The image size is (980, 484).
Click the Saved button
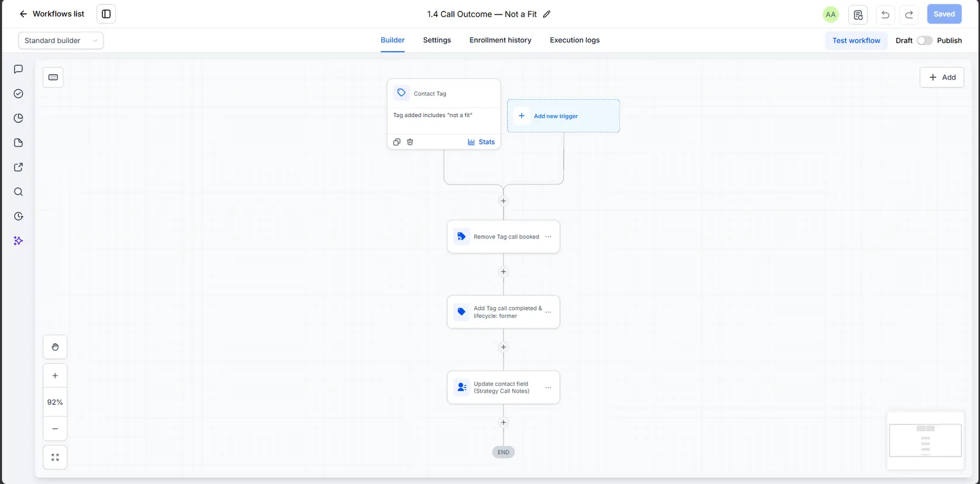944,14
